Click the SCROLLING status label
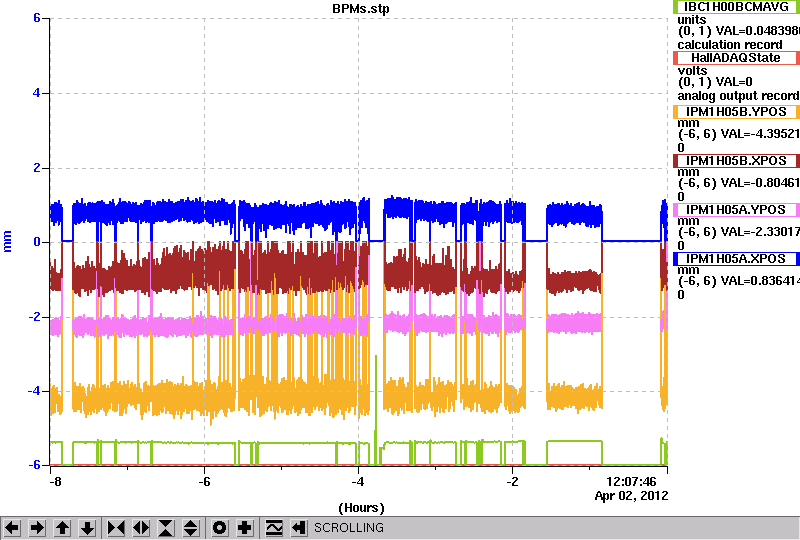 (x=348, y=528)
